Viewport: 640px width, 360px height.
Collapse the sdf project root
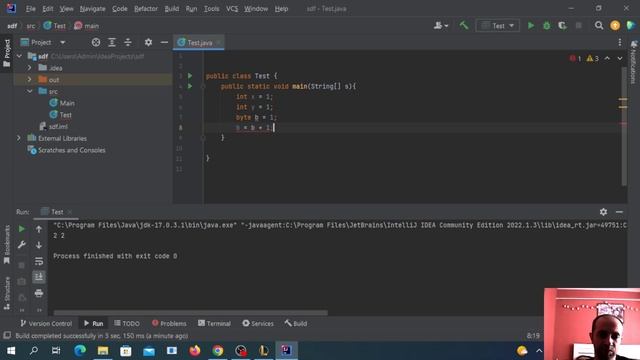click(x=19, y=56)
